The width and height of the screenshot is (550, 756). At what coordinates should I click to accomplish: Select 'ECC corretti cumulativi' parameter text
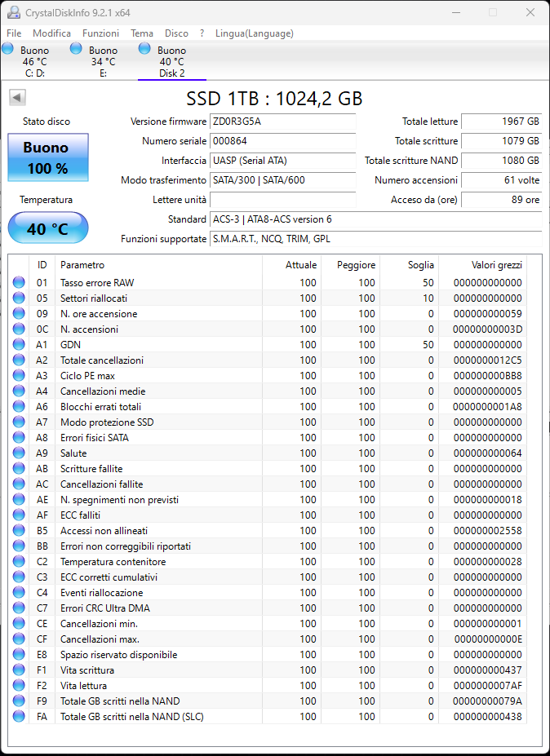click(109, 577)
